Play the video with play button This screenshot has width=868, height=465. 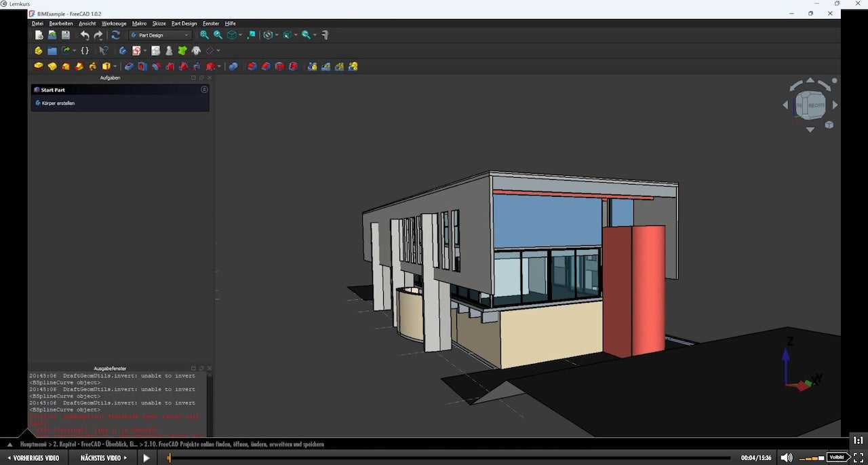(146, 458)
